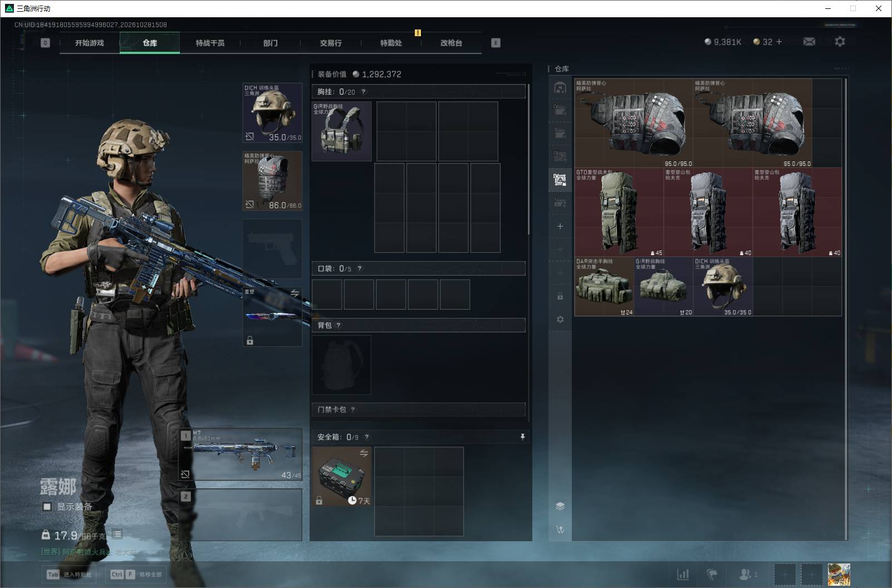Open the mail inbox envelope icon
Image resolution: width=892 pixels, height=588 pixels.
[x=809, y=42]
